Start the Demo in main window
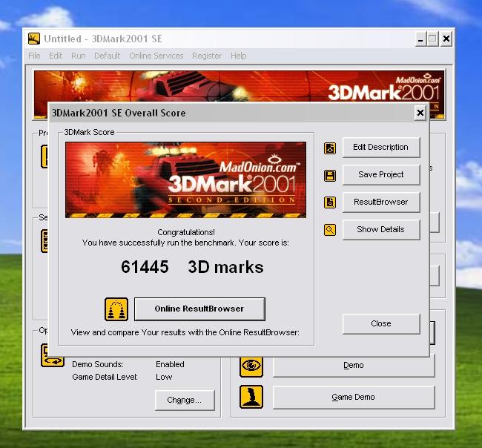 click(x=354, y=366)
